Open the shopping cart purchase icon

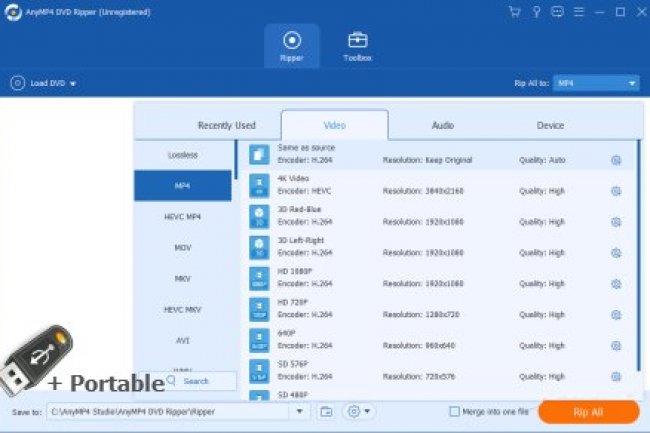(x=514, y=12)
